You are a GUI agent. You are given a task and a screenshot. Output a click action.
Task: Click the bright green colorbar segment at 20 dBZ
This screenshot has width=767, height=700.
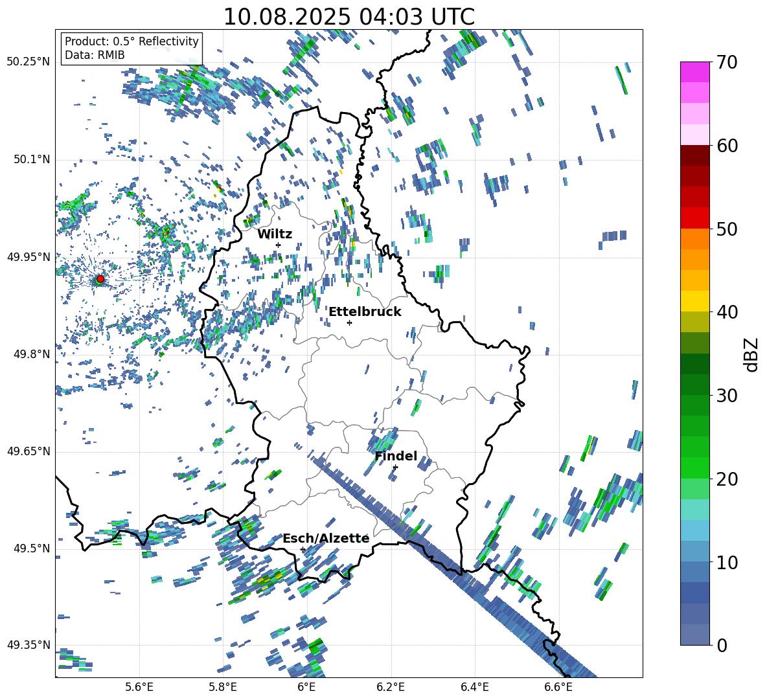pos(695,468)
